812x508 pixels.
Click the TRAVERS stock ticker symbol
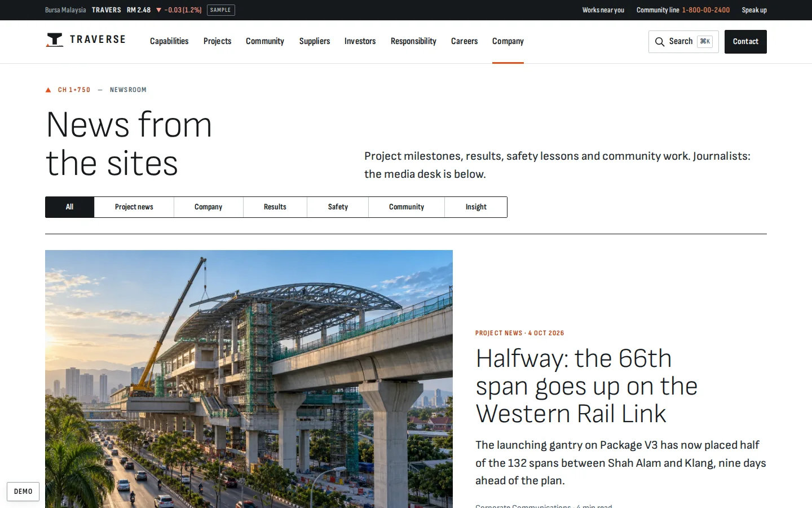tap(107, 10)
